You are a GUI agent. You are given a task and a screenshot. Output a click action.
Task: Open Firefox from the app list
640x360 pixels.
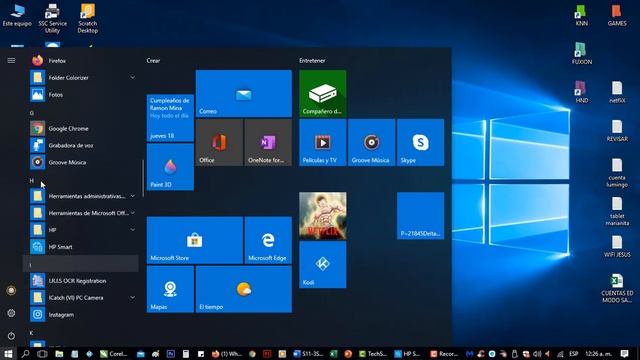pos(80,60)
